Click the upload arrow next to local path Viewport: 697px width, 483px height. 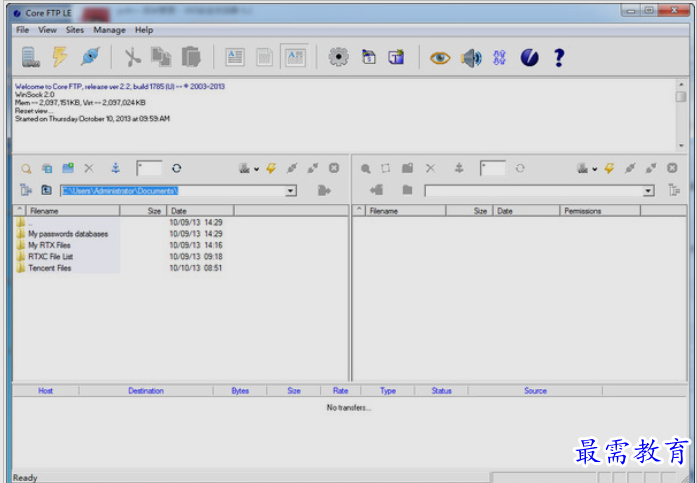[x=324, y=191]
